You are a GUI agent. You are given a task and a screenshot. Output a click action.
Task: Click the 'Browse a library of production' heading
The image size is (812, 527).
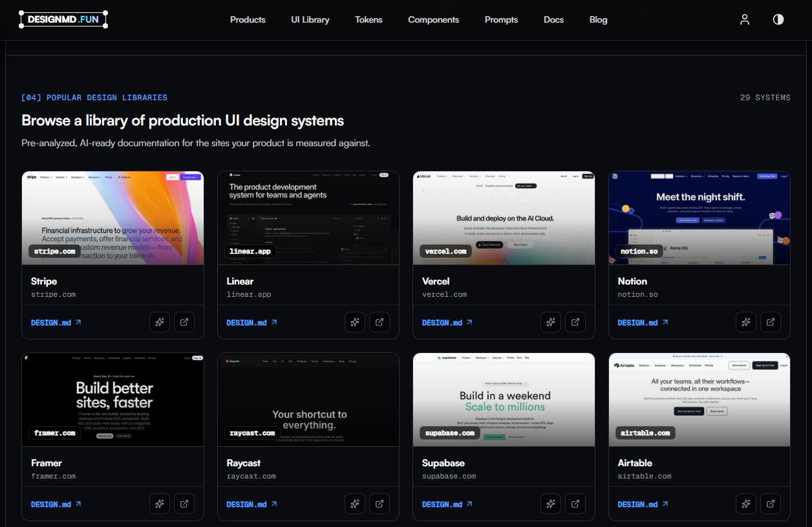tap(183, 121)
